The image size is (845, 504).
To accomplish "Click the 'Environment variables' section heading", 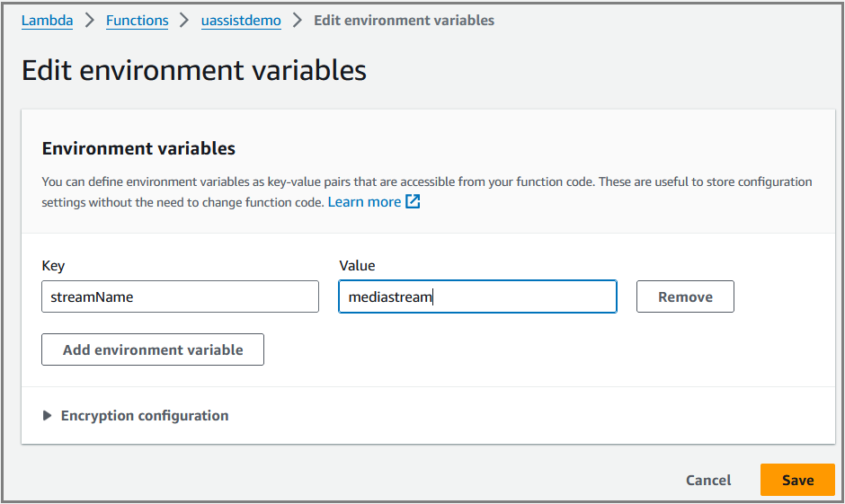I will click(x=138, y=148).
